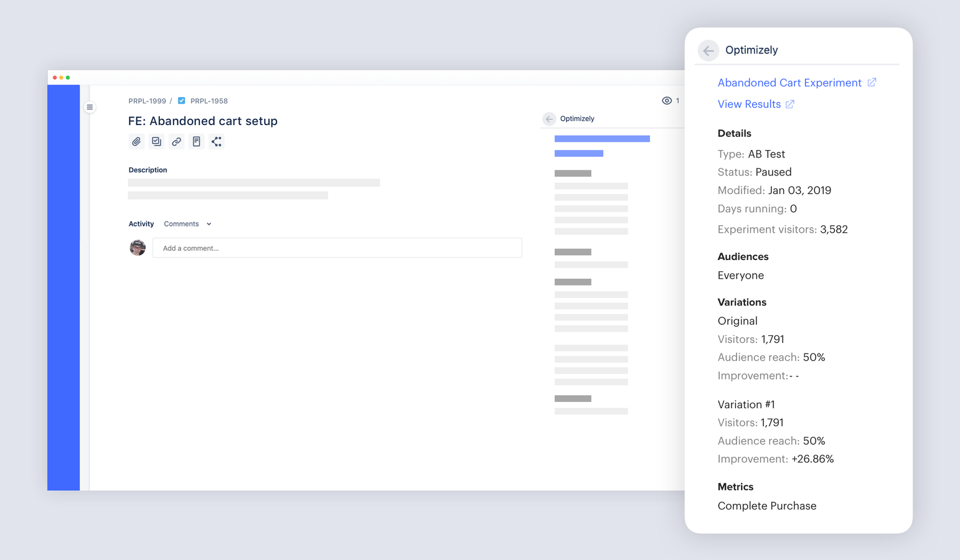
Task: Open the Comments activity dropdown
Action: pyautogui.click(x=187, y=224)
